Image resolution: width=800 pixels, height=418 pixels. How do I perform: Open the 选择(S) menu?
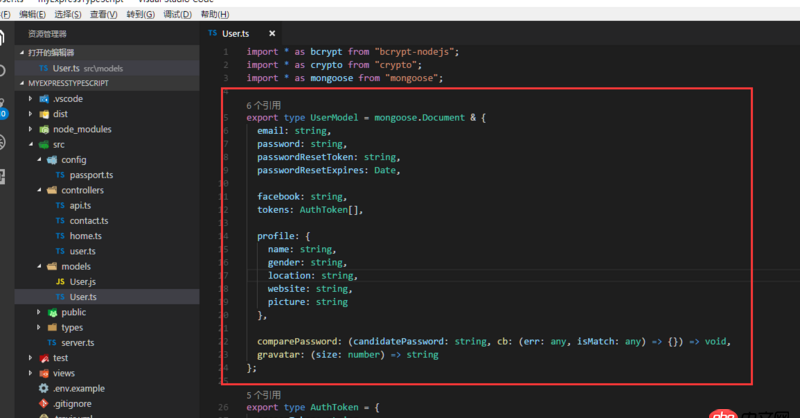(68, 14)
